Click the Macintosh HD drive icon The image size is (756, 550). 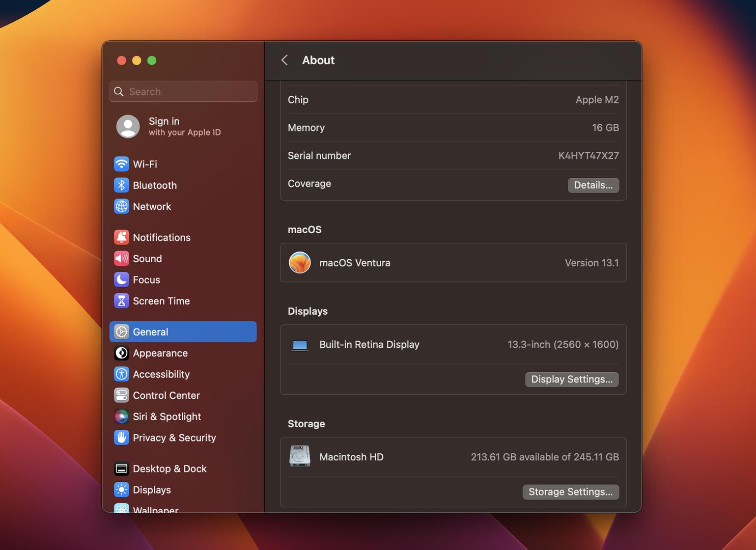[x=300, y=456]
